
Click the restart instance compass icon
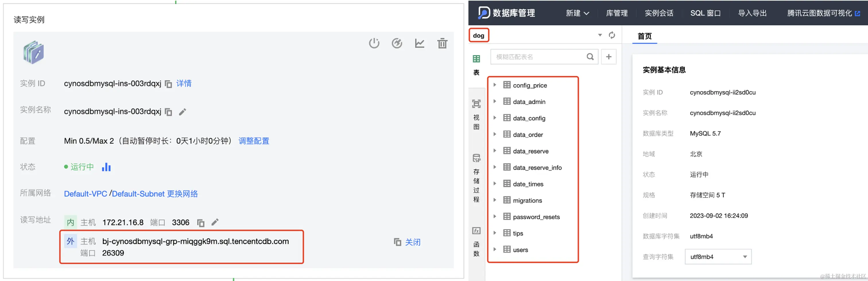pos(397,43)
